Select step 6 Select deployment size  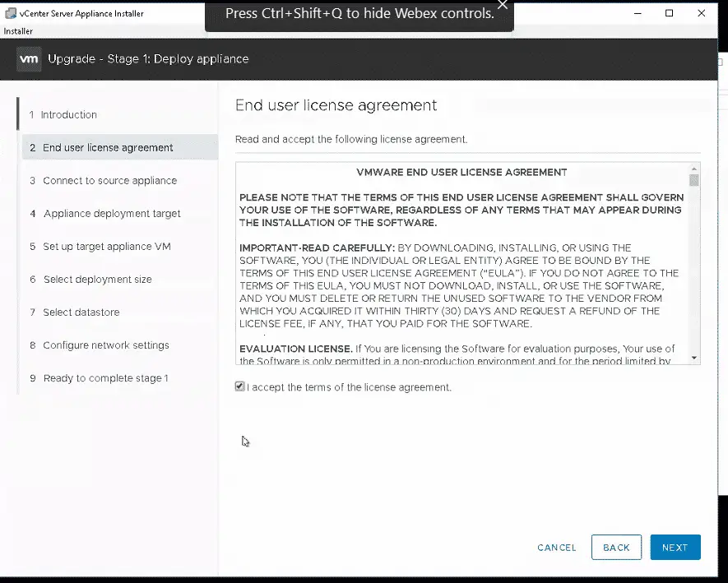tap(90, 280)
